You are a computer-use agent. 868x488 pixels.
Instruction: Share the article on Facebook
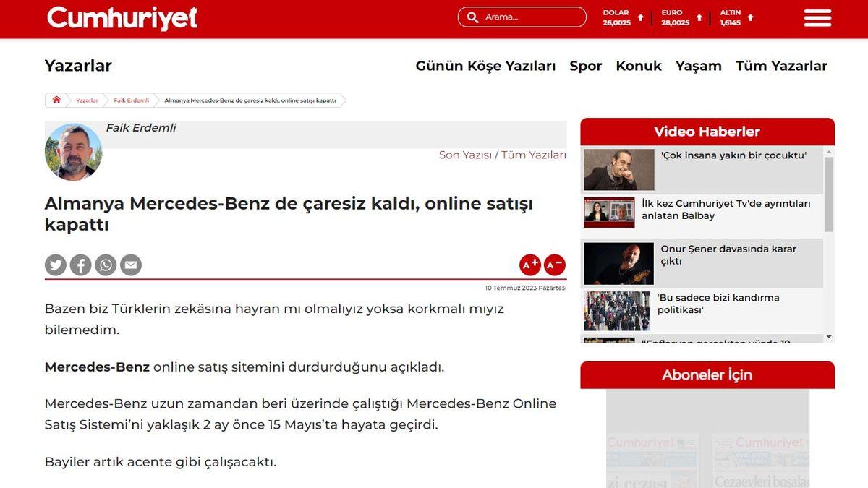tap(80, 265)
